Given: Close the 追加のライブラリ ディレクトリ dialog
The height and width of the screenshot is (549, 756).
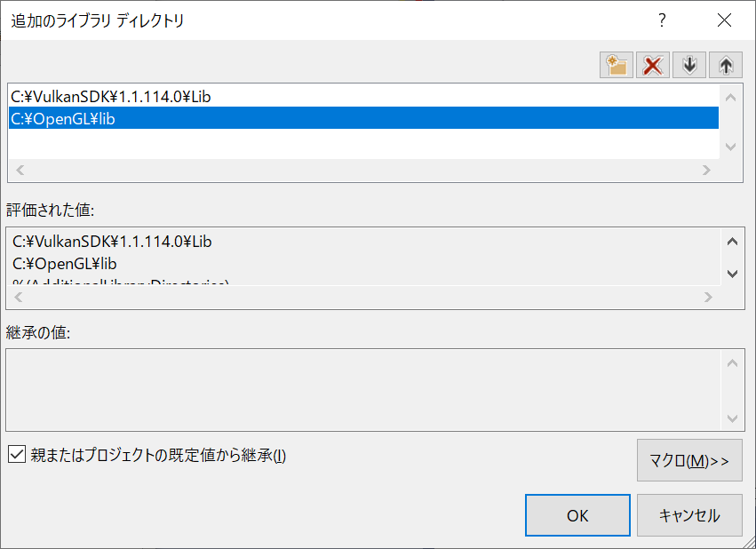Looking at the screenshot, I should point(724,20).
